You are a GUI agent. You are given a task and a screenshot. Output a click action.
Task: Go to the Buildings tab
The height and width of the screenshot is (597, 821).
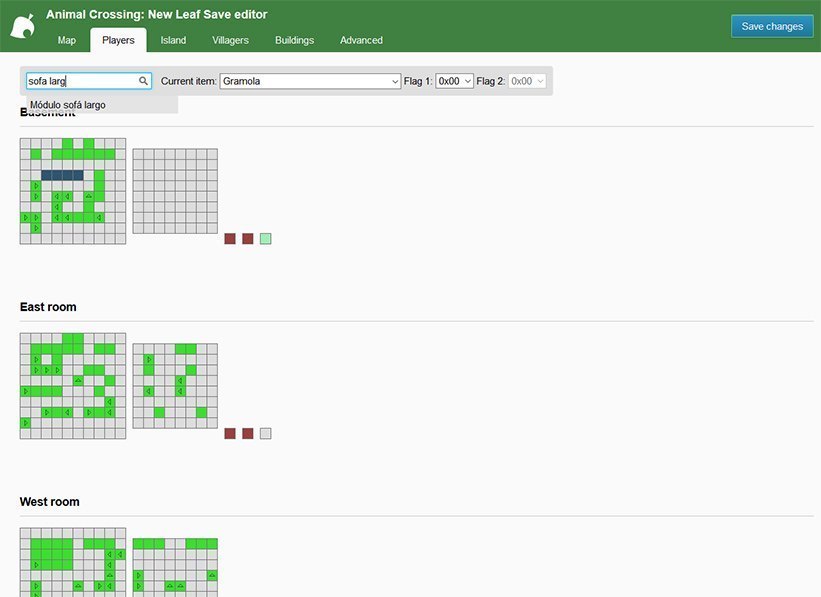pyautogui.click(x=294, y=40)
